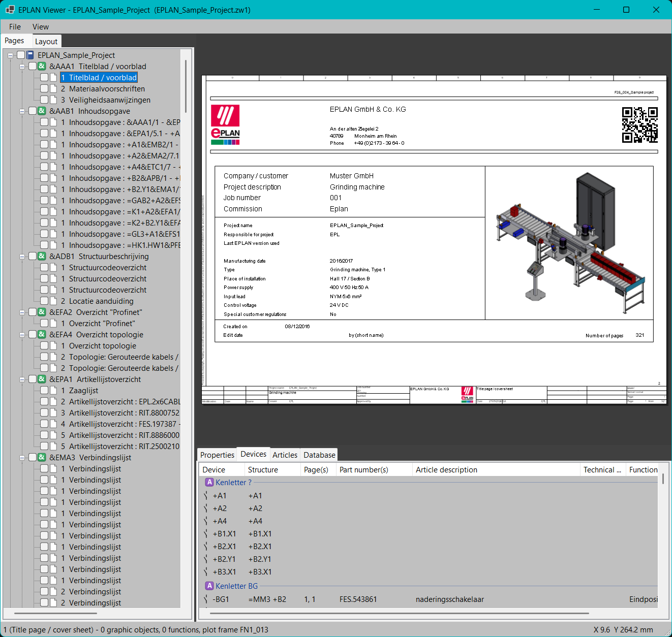Click page icon of Locatie aanduiding
Viewport: 672px width, 637px height.
click(53, 301)
